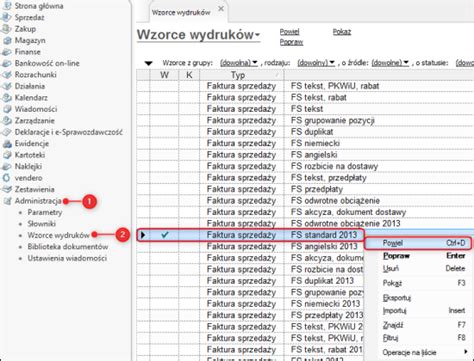This screenshot has width=474, height=361.
Task: Open the Wzorce wydruków title dropdown
Action: (257, 35)
